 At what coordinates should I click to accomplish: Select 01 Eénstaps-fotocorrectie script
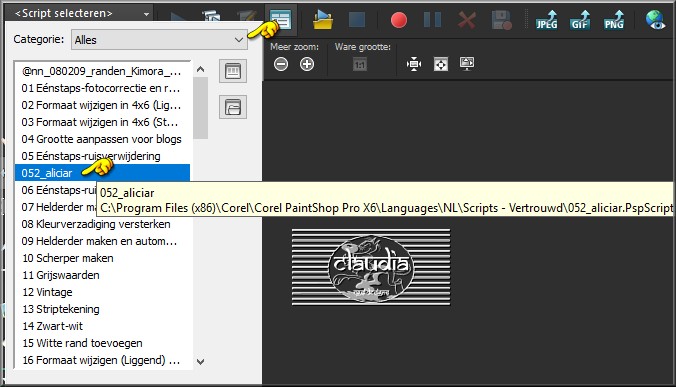tap(103, 88)
